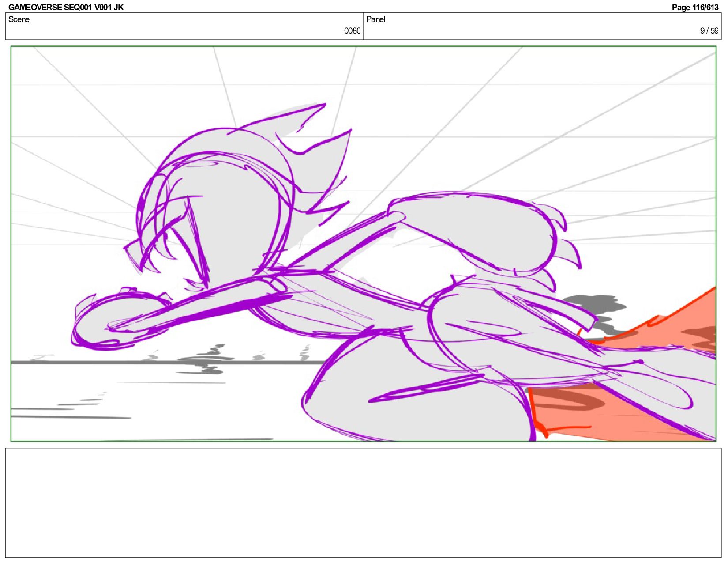Click the storyboard panel drawing thumbnail
This screenshot has height=563, width=728.
coord(364,244)
